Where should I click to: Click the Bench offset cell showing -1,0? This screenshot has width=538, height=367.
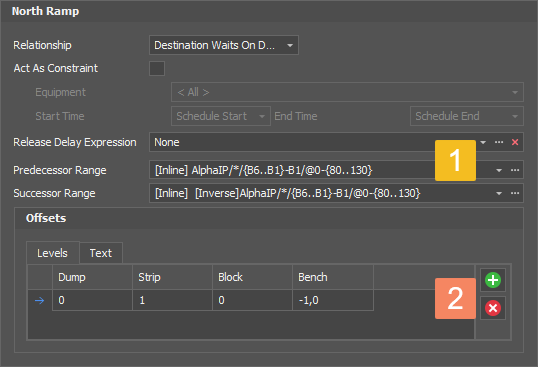pos(333,300)
